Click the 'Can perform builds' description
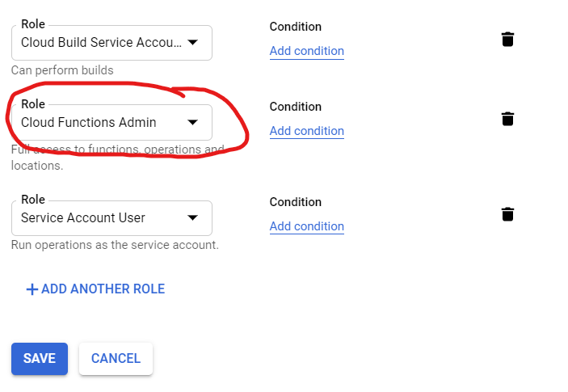The height and width of the screenshot is (392, 568). (x=62, y=70)
